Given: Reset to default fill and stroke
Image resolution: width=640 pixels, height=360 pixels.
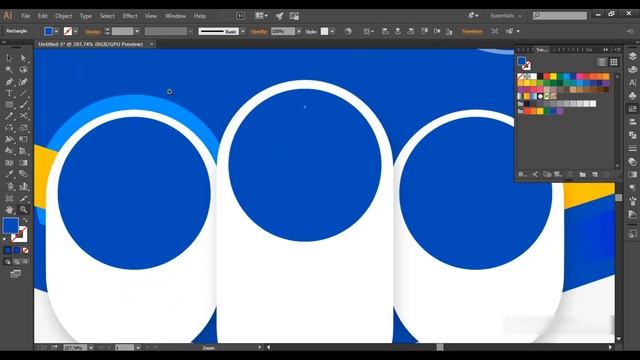Looking at the screenshot, I should point(5,240).
